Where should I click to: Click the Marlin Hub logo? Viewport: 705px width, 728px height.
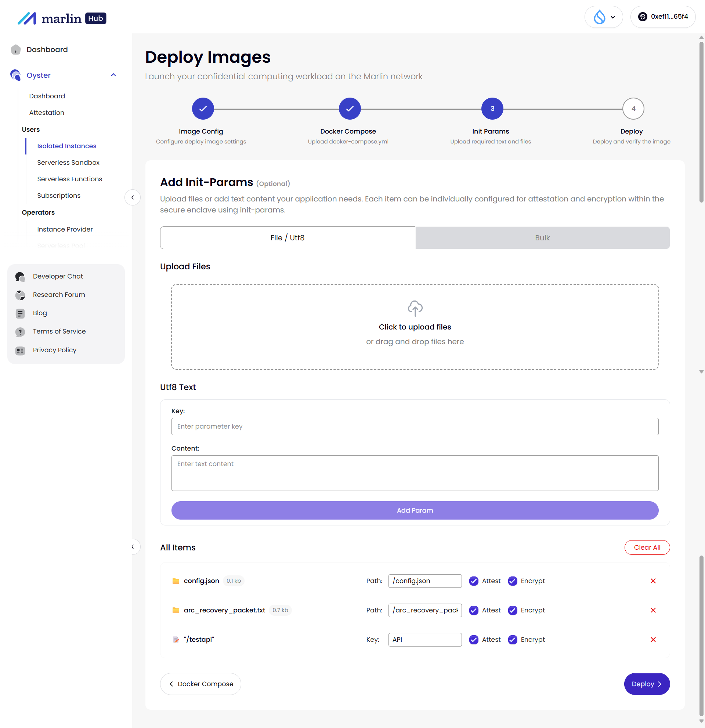click(62, 18)
